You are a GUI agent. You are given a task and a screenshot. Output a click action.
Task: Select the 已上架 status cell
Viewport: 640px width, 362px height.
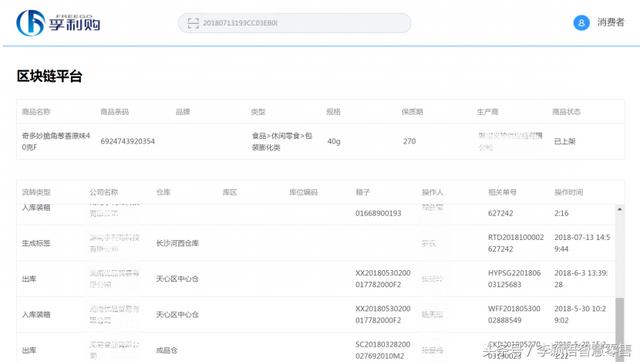tap(564, 141)
